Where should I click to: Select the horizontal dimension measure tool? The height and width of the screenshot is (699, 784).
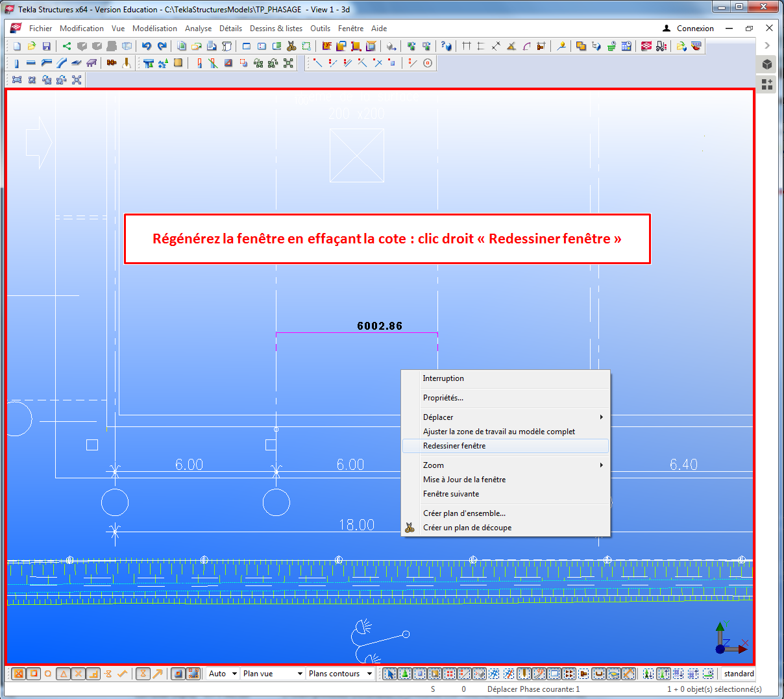(x=466, y=46)
